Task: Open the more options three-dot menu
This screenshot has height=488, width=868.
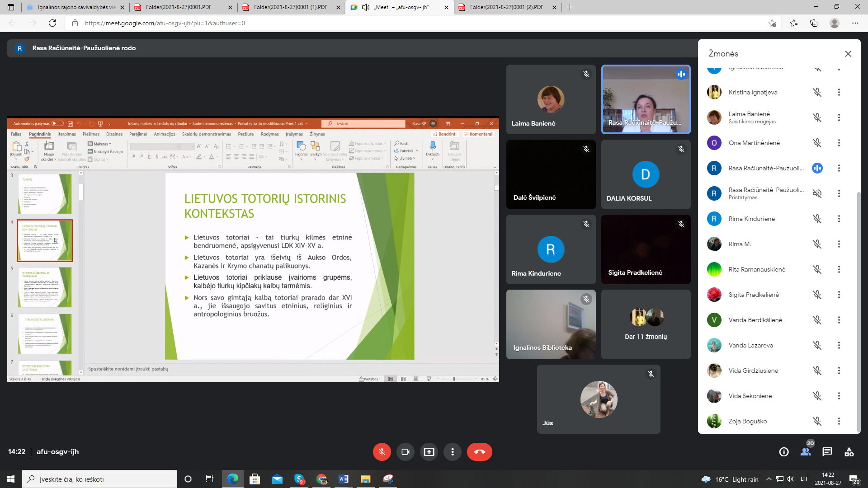Action: tap(452, 452)
